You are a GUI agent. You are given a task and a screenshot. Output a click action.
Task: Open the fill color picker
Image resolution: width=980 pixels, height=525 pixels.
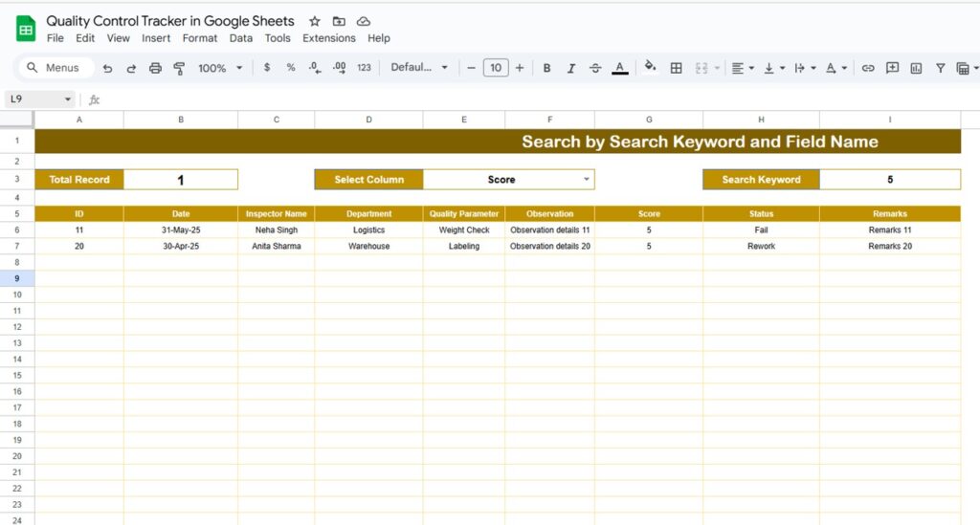tap(650, 67)
